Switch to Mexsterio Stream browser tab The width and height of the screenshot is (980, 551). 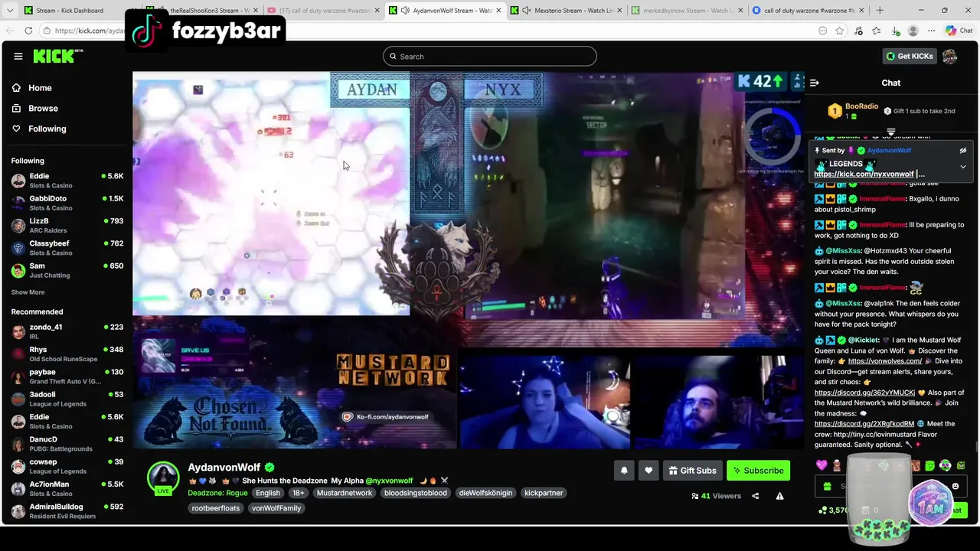(x=567, y=11)
